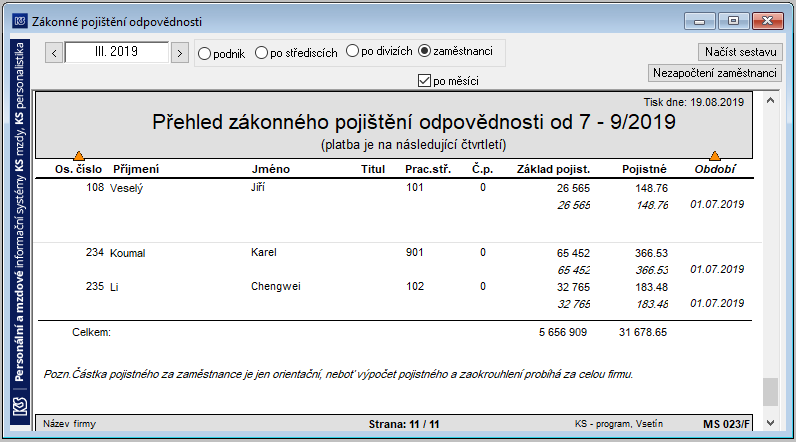
Task: Click employee number 108
Action: click(95, 187)
